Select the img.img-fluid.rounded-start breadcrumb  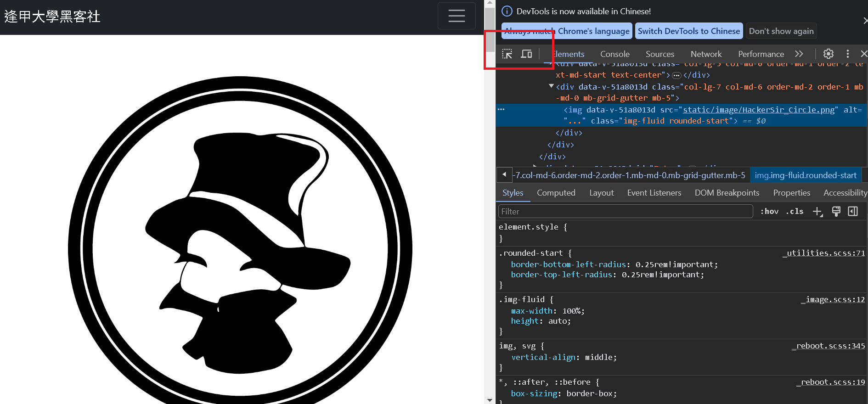pos(806,175)
